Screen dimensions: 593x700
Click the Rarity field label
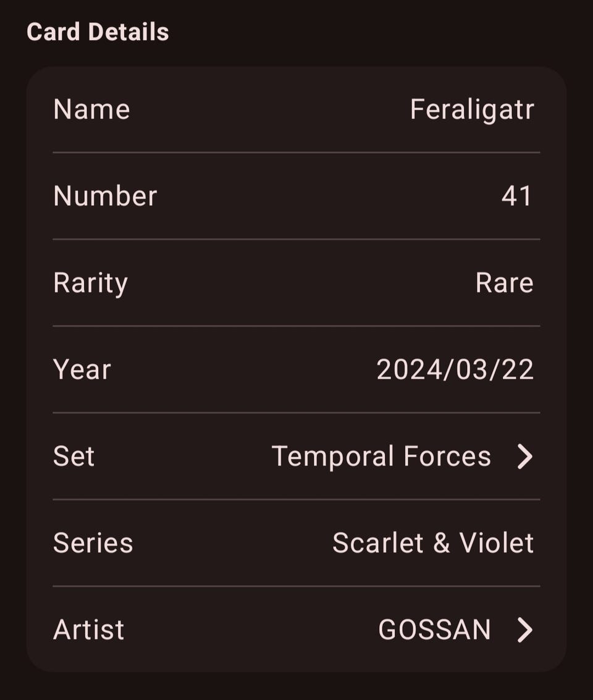(90, 283)
